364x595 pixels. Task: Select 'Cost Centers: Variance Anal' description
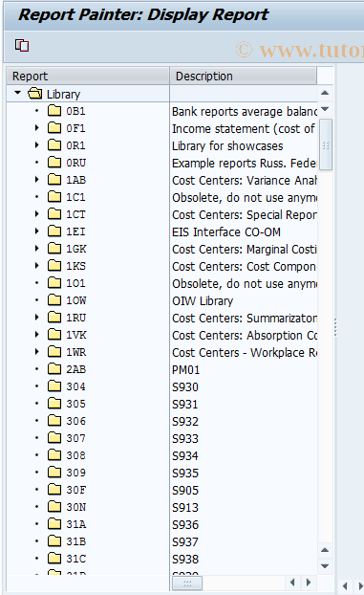[245, 180]
